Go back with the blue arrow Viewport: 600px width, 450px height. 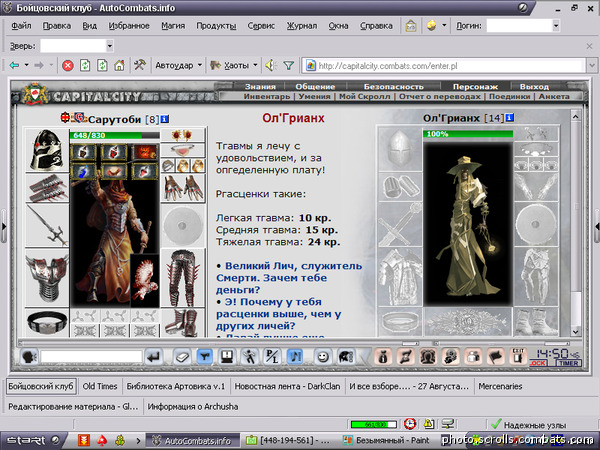point(15,65)
